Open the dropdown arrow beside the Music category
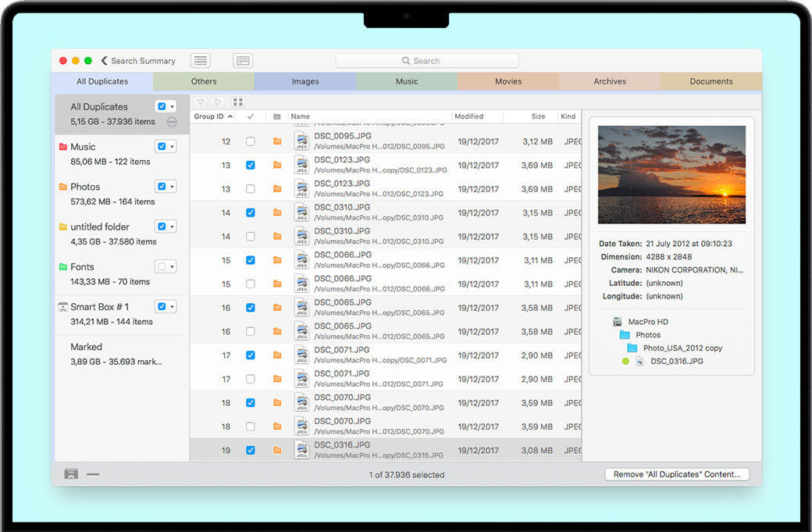This screenshot has width=812, height=532. 172,147
